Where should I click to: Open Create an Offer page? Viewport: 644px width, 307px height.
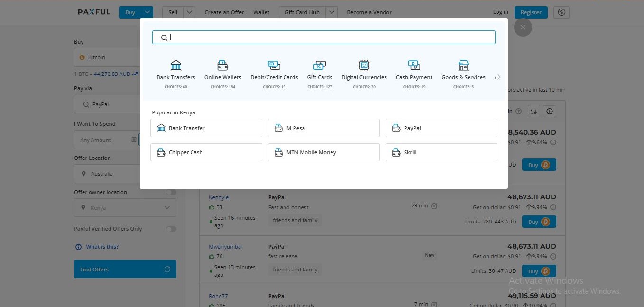224,12
